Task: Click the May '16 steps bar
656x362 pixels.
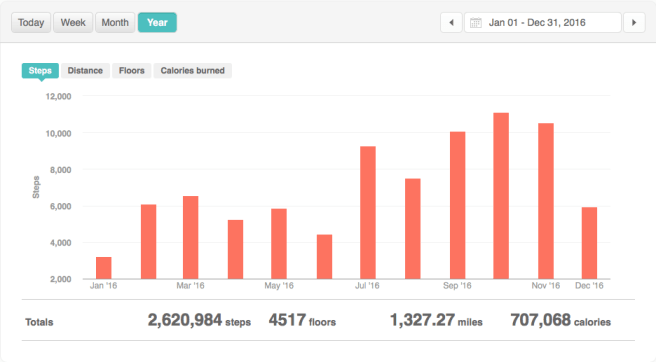Action: pos(279,244)
